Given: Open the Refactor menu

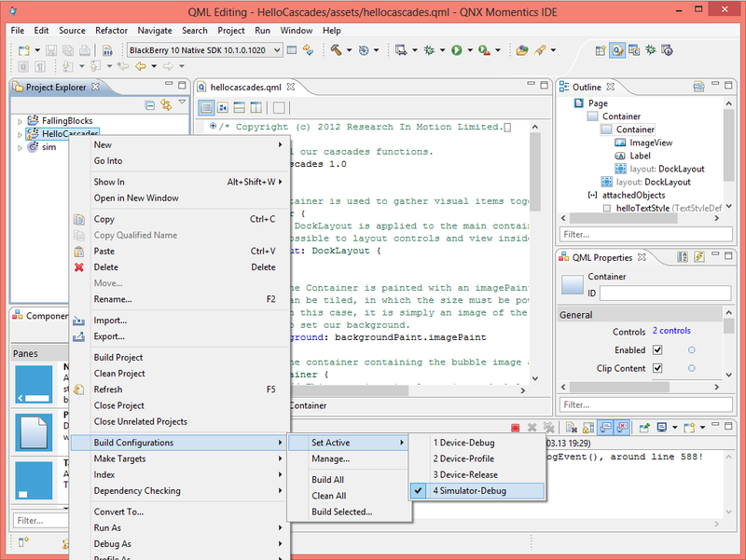Looking at the screenshot, I should coord(111,30).
